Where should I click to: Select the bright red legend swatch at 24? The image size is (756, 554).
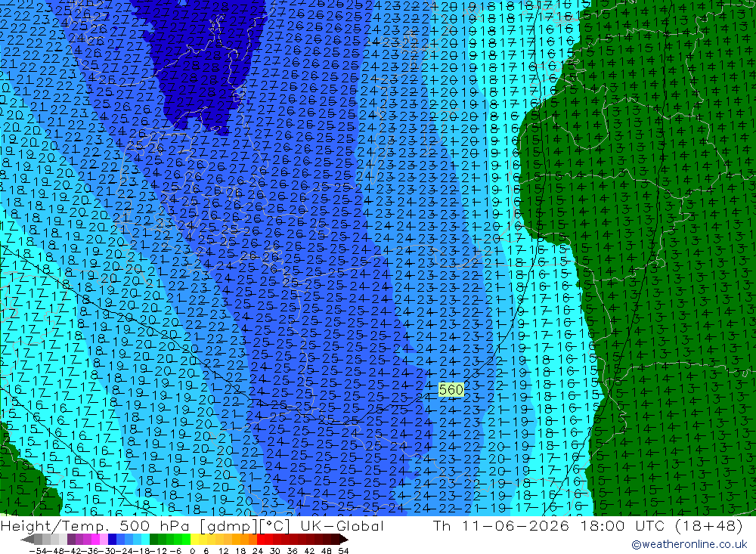coord(261,540)
